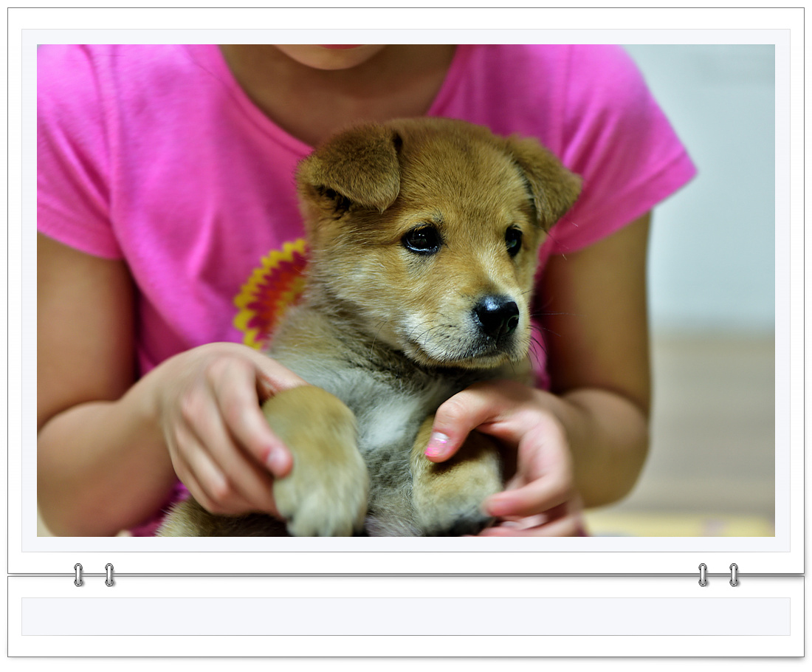Click the third binder ring from left

pos(703,575)
